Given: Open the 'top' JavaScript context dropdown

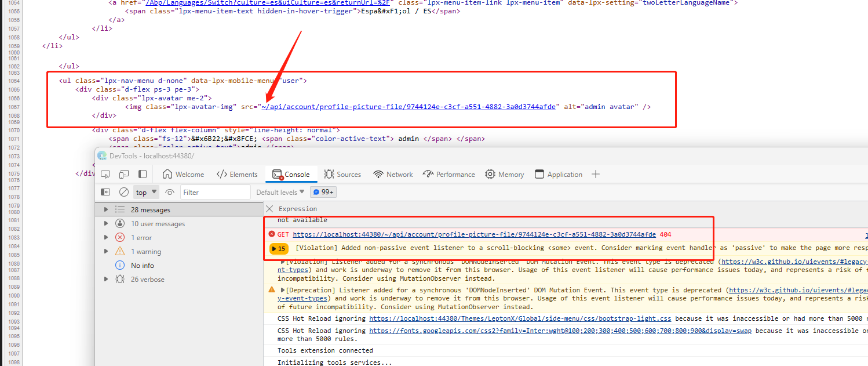Looking at the screenshot, I should tap(147, 192).
